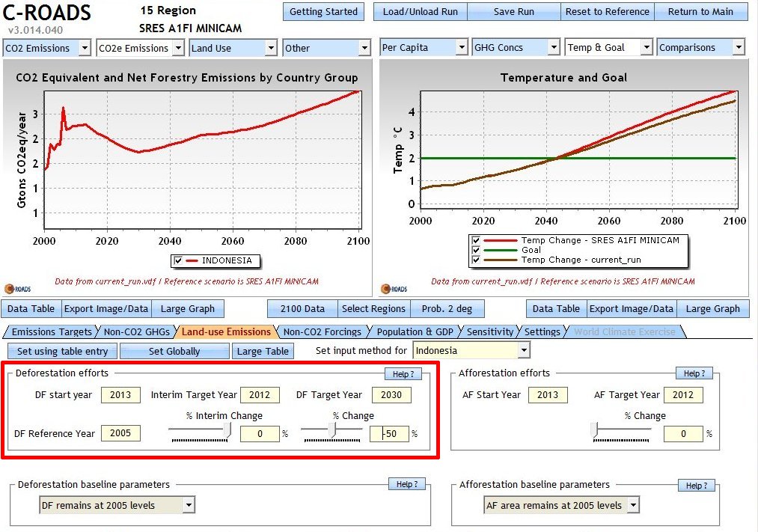Viewport: 758px width, 532px height.
Task: Click the deforestation % Interim Change slider handle
Action: (228, 429)
